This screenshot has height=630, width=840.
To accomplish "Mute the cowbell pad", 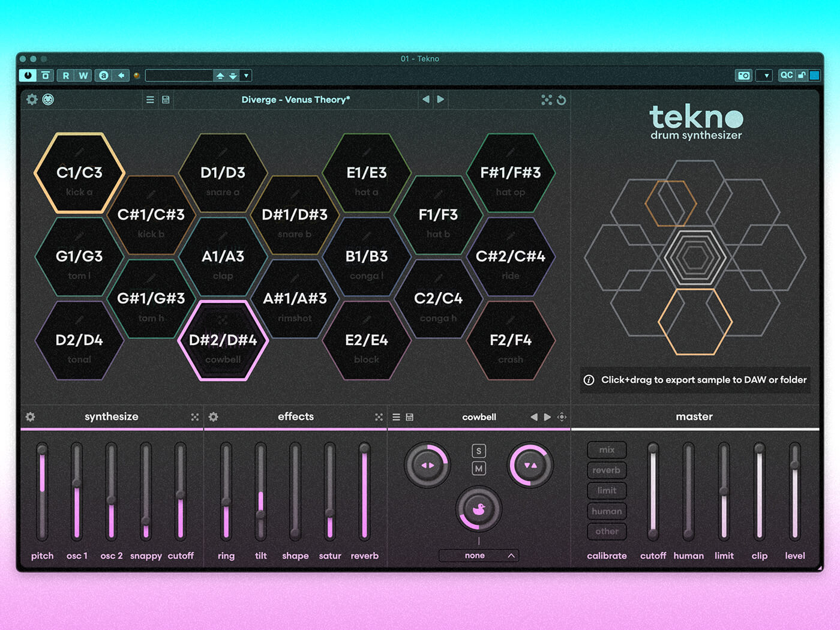I will (x=479, y=469).
